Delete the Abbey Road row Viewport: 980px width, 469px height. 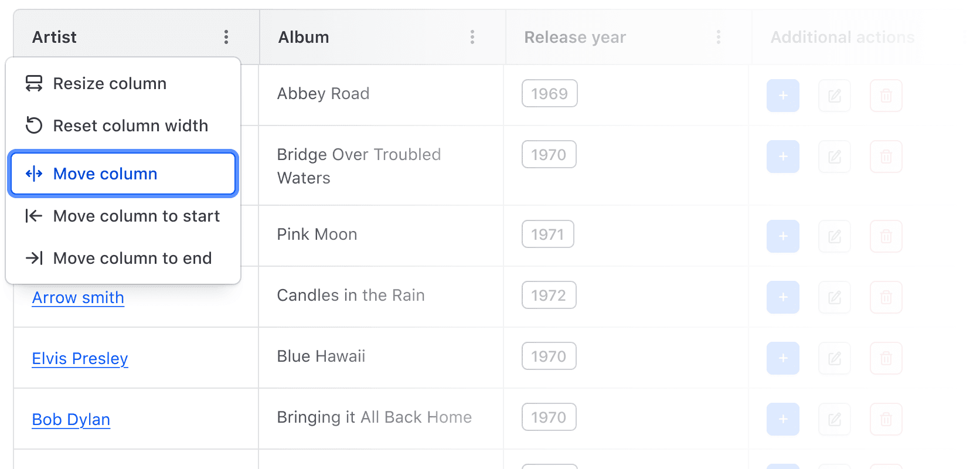pos(886,96)
